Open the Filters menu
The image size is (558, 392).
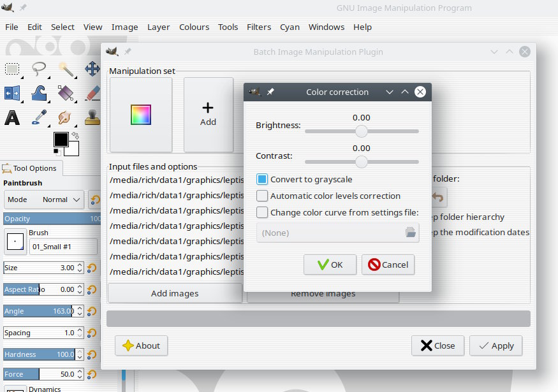pos(259,27)
